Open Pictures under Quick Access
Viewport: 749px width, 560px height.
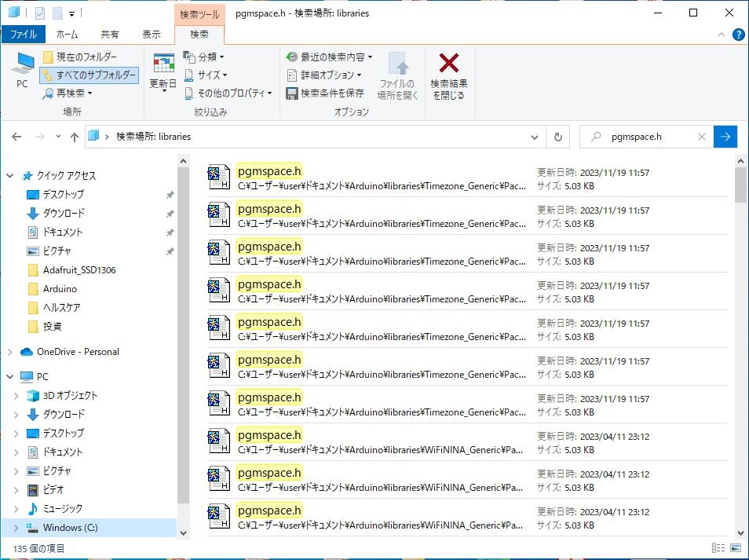click(57, 251)
